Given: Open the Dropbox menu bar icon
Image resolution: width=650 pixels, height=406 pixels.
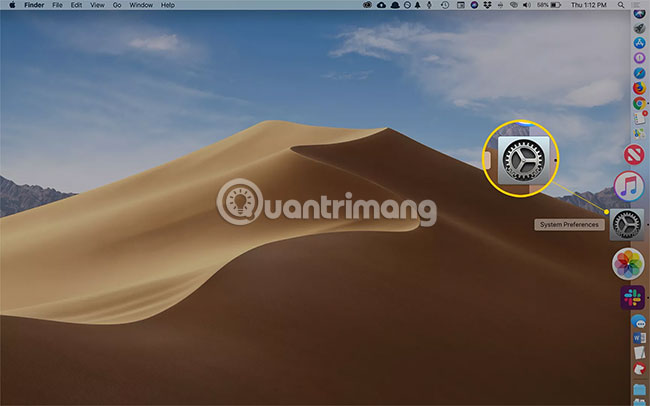Looking at the screenshot, I should (x=487, y=5).
